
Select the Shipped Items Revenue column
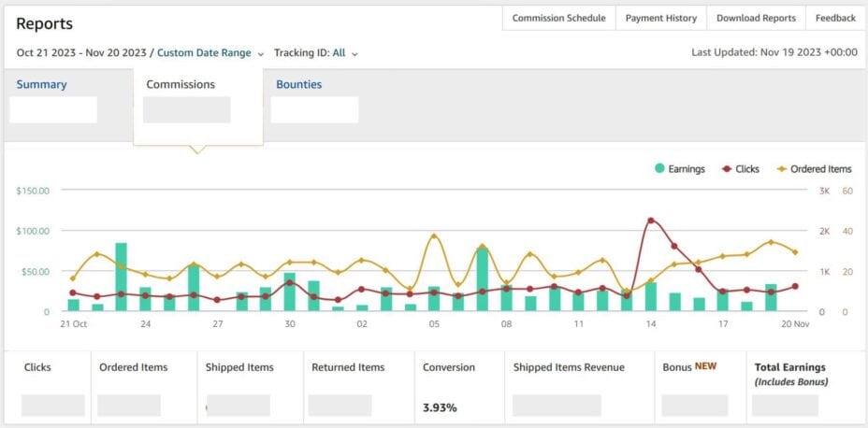(569, 367)
